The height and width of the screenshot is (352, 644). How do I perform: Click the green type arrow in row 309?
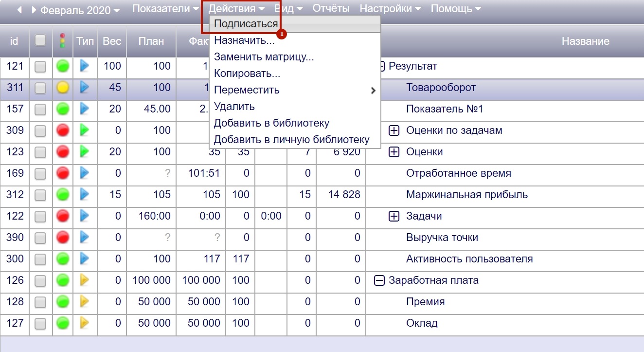point(85,130)
